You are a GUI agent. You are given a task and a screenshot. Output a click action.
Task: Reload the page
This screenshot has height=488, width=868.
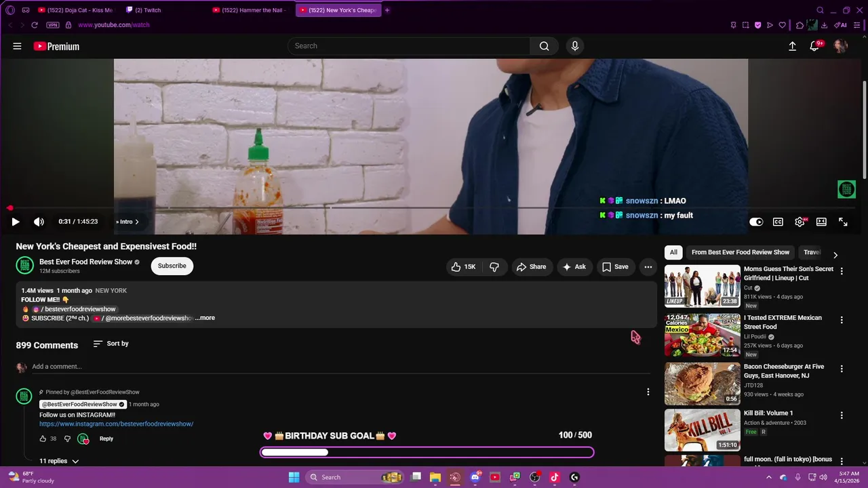click(35, 25)
